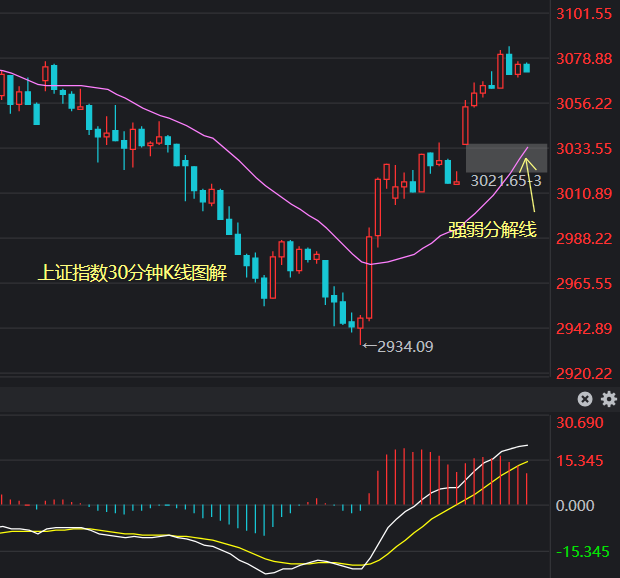Close the MACD indicator panel
The width and height of the screenshot is (620, 578).
[x=585, y=399]
